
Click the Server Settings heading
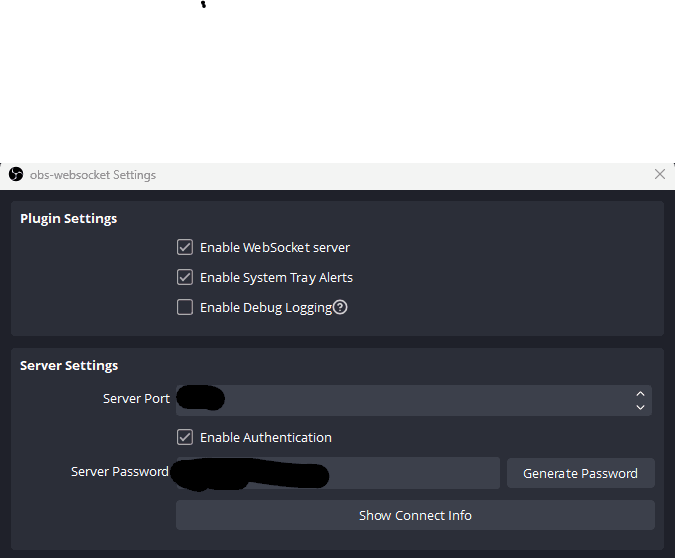click(69, 366)
